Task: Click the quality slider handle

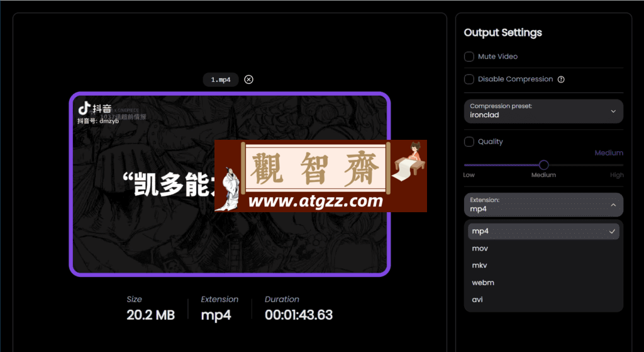Action: (544, 165)
